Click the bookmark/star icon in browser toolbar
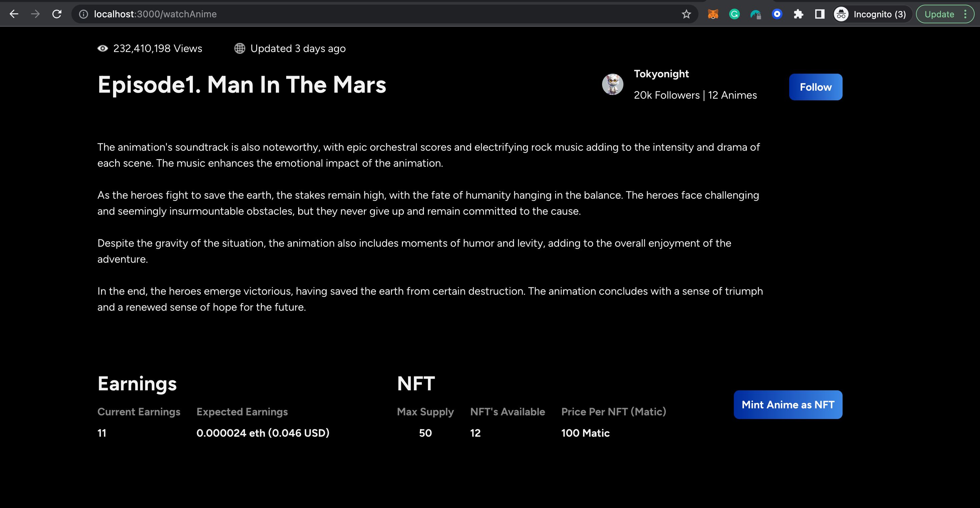 [686, 14]
